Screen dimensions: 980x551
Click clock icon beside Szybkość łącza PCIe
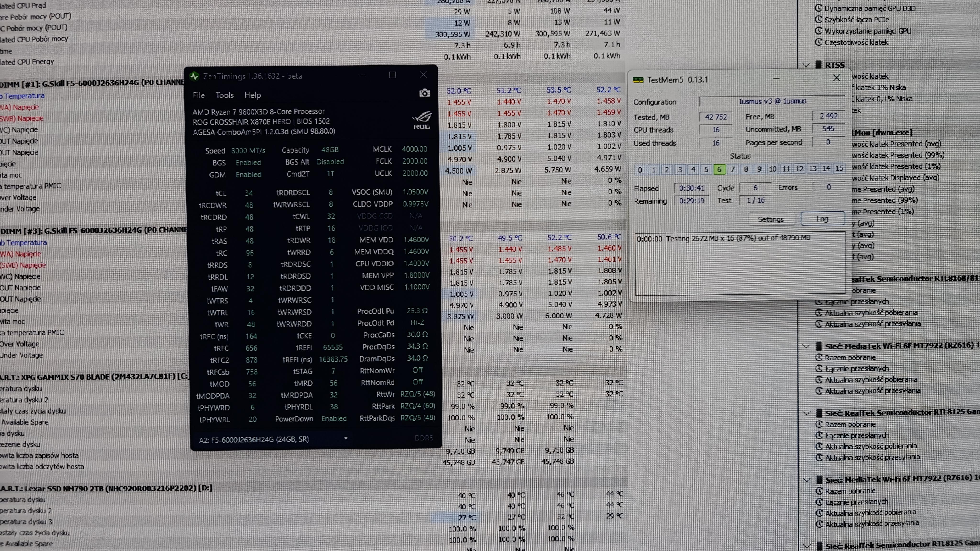819,19
